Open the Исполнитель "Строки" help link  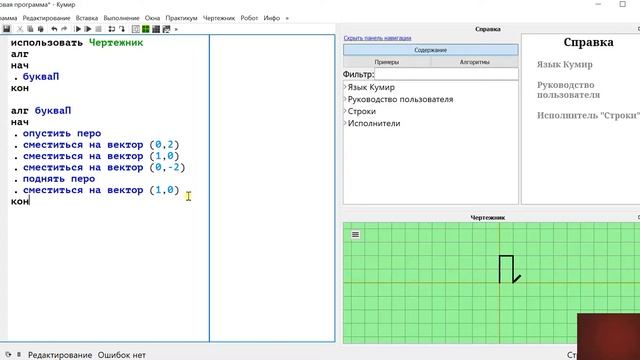coord(588,116)
